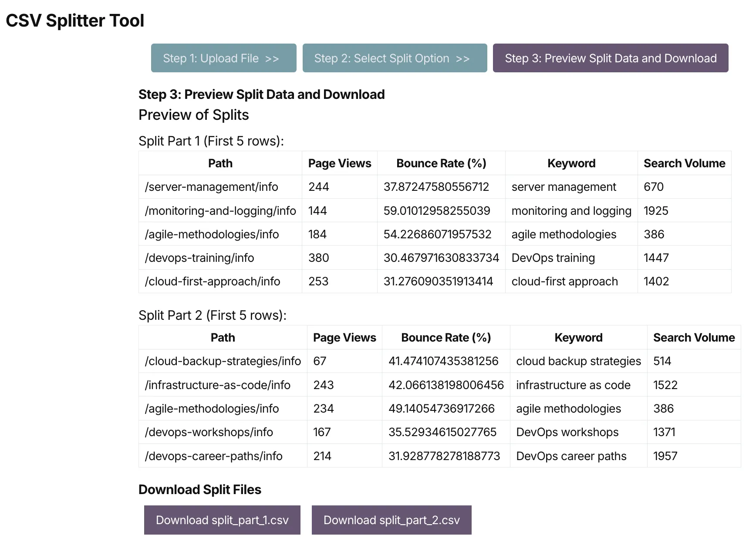Click keyword cell DevOps workshops

click(x=578, y=432)
